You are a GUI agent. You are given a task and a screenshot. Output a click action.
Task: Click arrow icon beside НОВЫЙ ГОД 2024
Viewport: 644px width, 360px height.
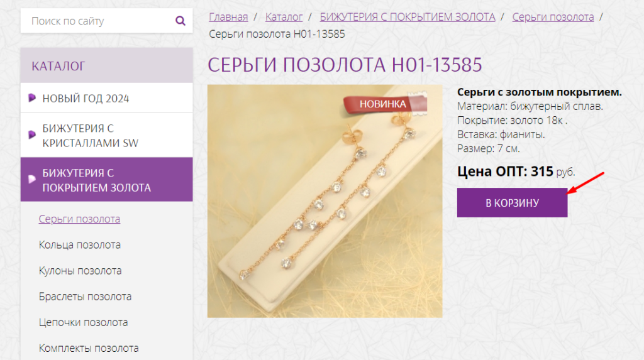(x=32, y=98)
